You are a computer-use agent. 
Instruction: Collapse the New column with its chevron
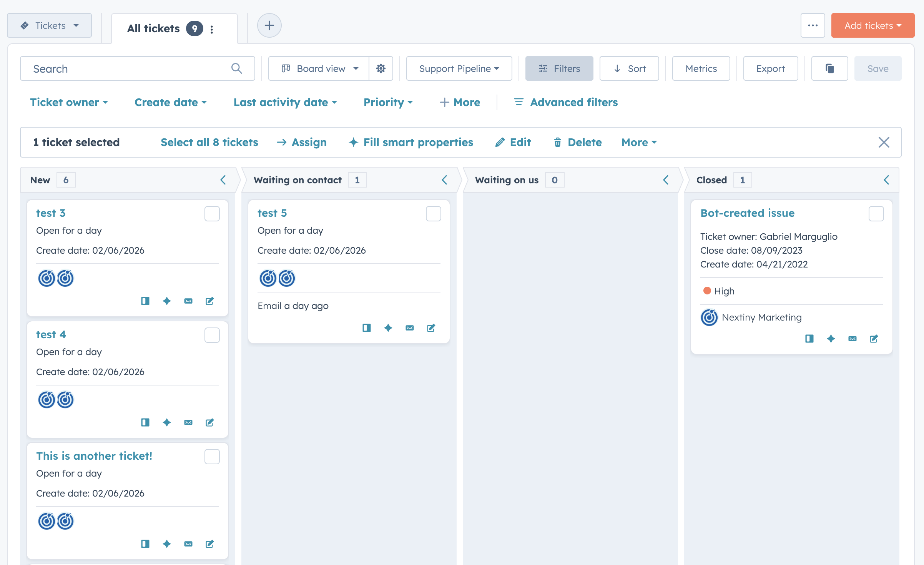(223, 179)
